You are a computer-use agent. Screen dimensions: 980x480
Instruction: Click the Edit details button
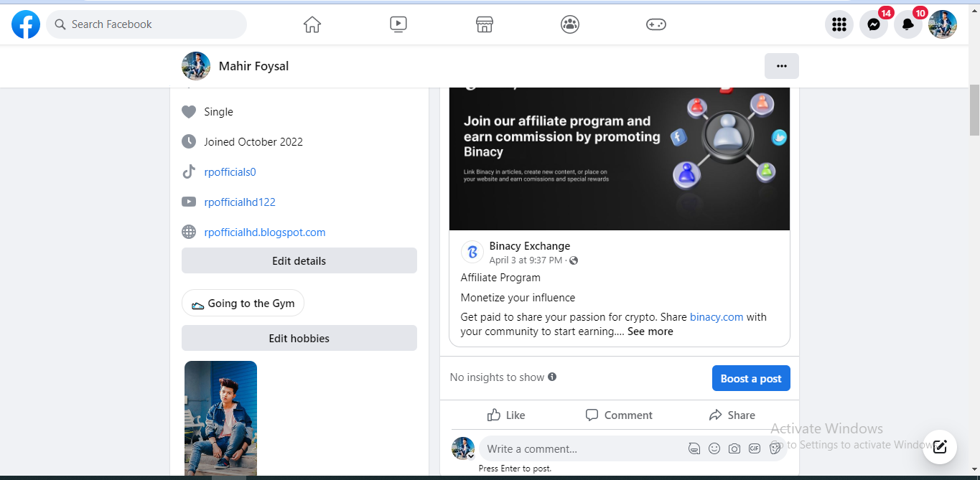point(299,260)
